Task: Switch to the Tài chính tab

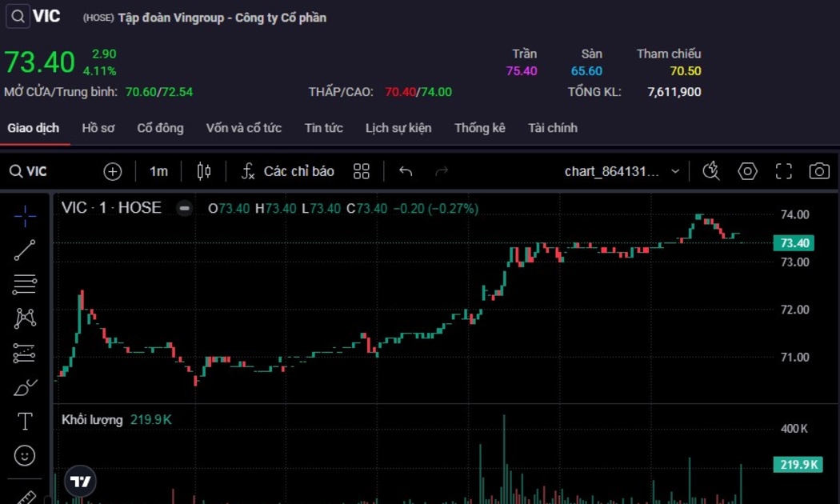Action: pos(552,128)
